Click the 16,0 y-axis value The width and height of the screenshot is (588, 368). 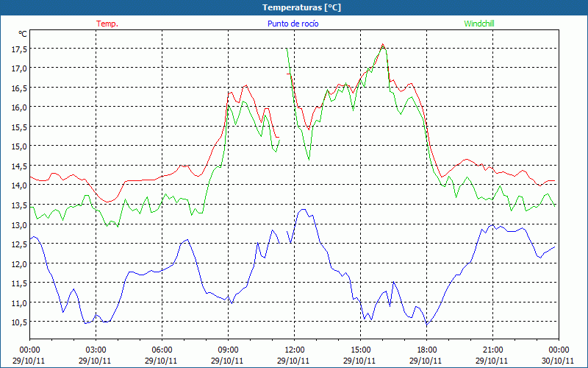pos(20,107)
